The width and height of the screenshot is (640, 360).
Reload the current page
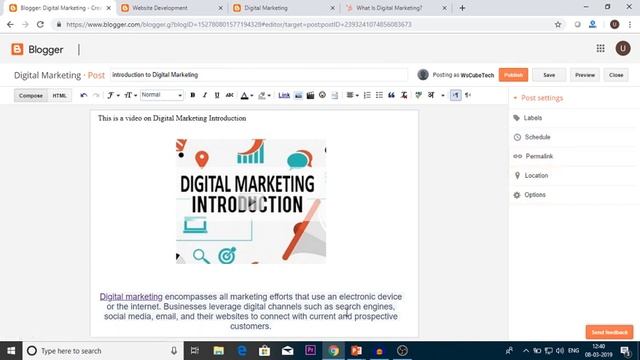pyautogui.click(x=40, y=24)
